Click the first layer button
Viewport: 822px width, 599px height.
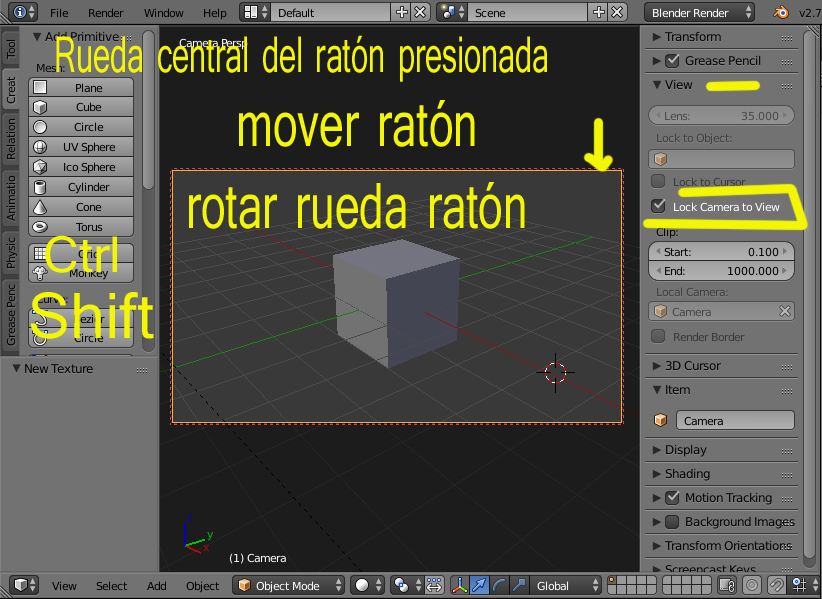click(613, 580)
